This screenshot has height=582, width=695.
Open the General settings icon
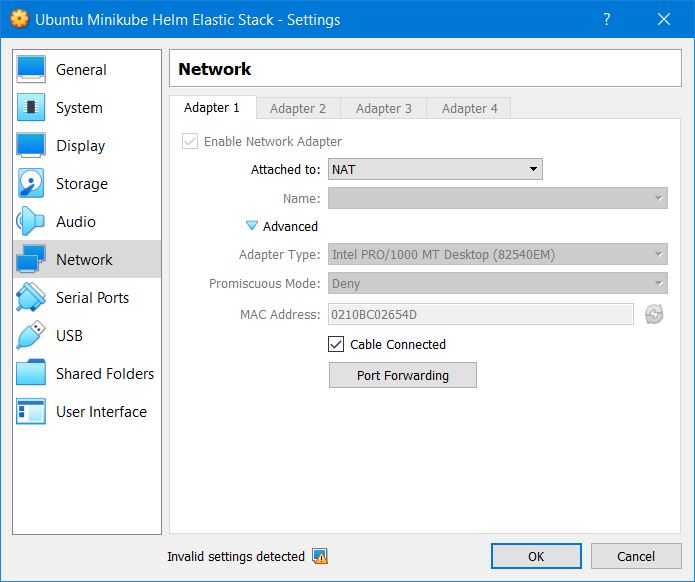31,70
